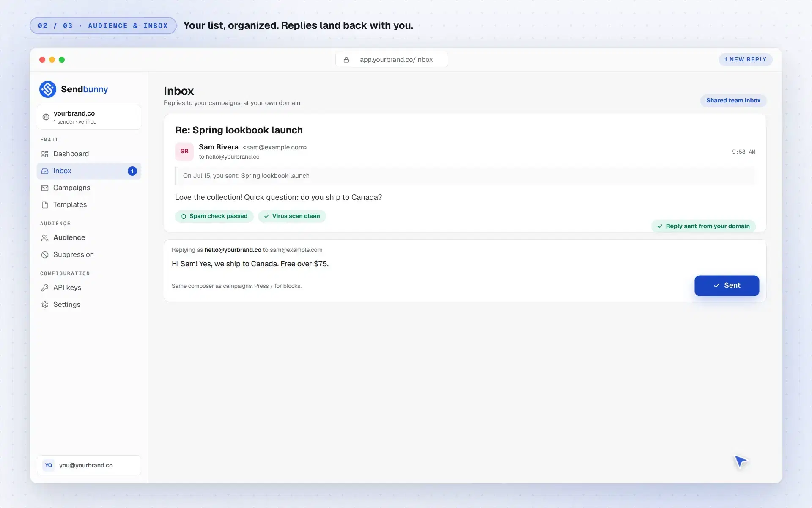Open the Audience section
Image resolution: width=812 pixels, height=508 pixels.
click(x=89, y=238)
